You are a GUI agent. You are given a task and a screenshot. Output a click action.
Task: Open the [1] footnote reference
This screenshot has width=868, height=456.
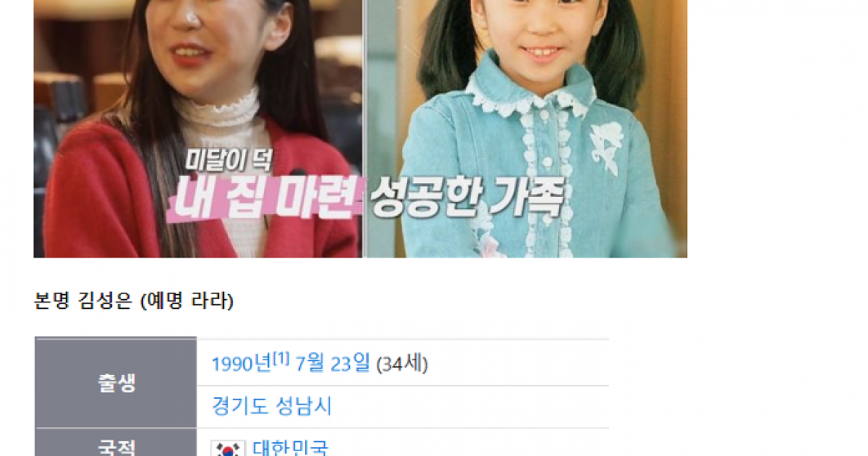coord(281,358)
